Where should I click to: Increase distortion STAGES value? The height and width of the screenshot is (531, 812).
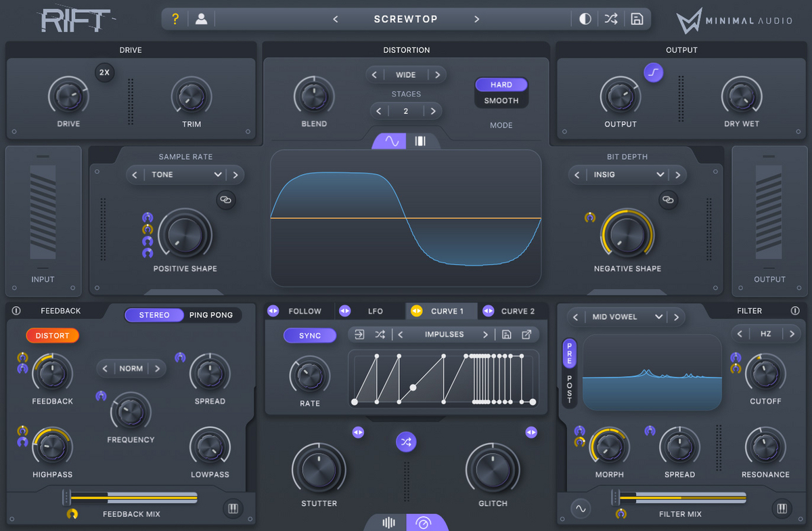(433, 111)
